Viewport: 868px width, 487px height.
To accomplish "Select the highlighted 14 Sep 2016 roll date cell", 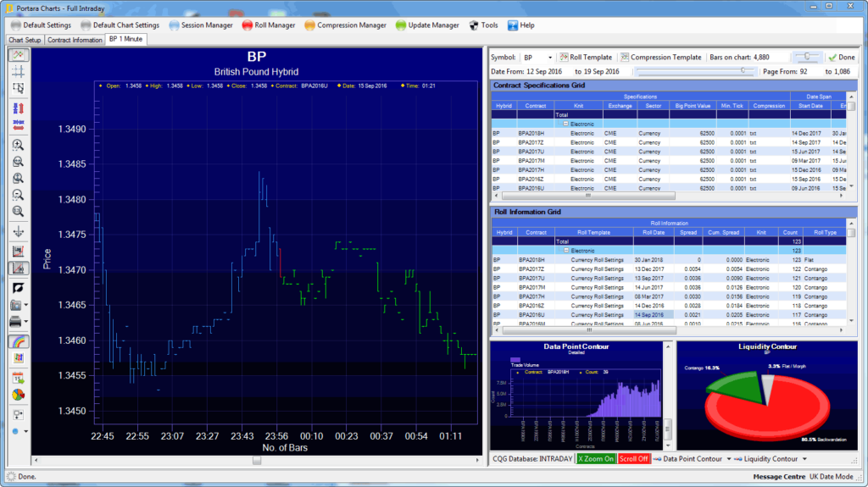I will [x=654, y=315].
